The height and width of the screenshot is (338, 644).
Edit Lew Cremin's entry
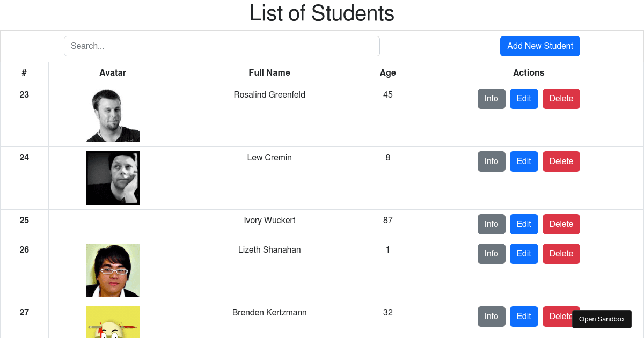tap(524, 161)
